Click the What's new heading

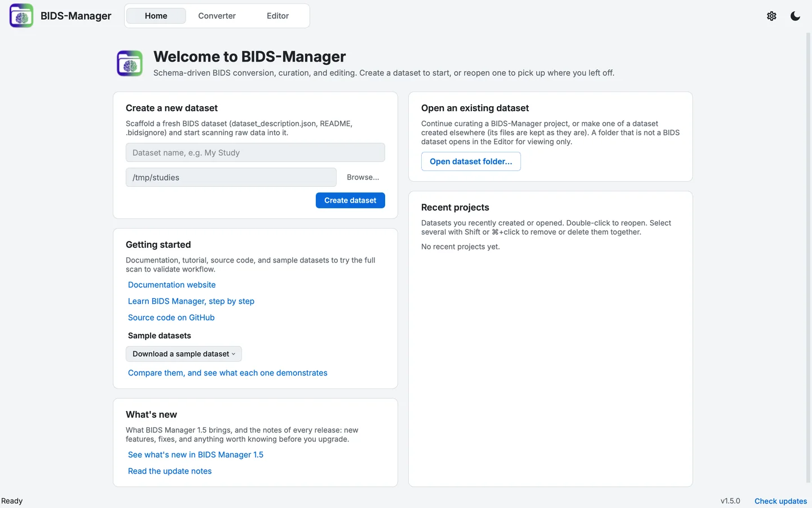click(x=151, y=415)
